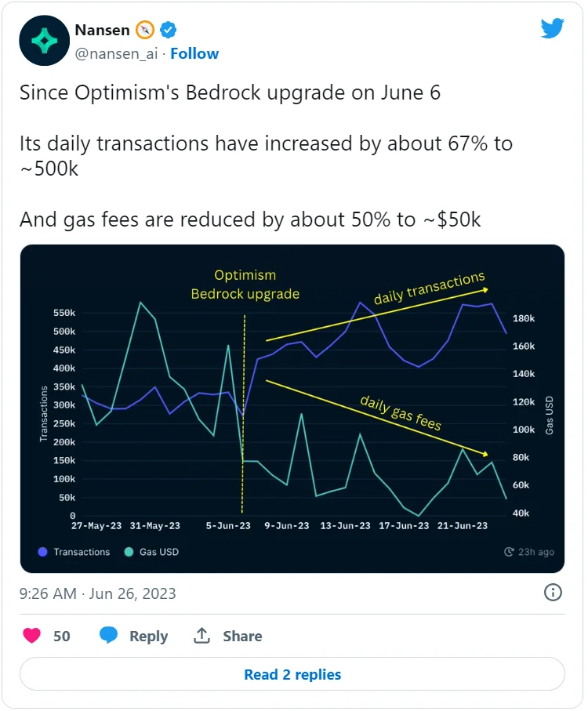This screenshot has width=588, height=711.
Task: Click the Nansen profile avatar
Action: tap(43, 41)
